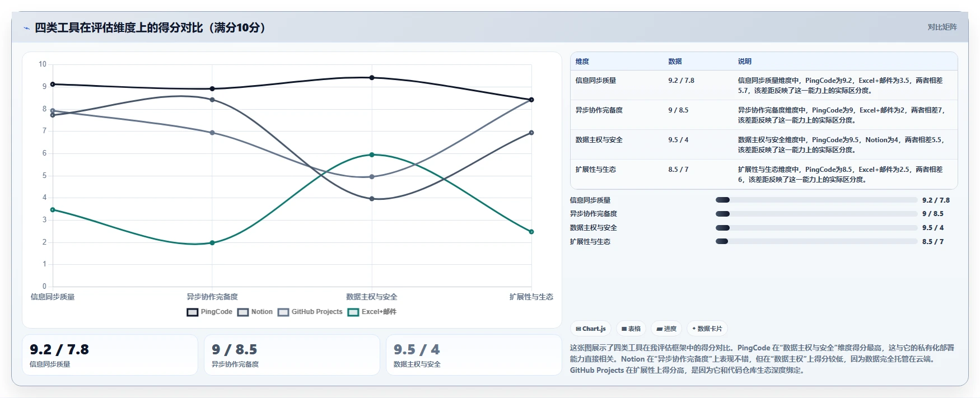
Task: Click PingCode data point at 异步协作完备度
Action: click(212, 89)
